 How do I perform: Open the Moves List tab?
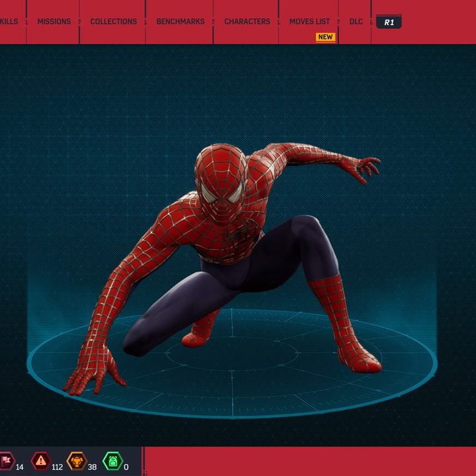[309, 22]
